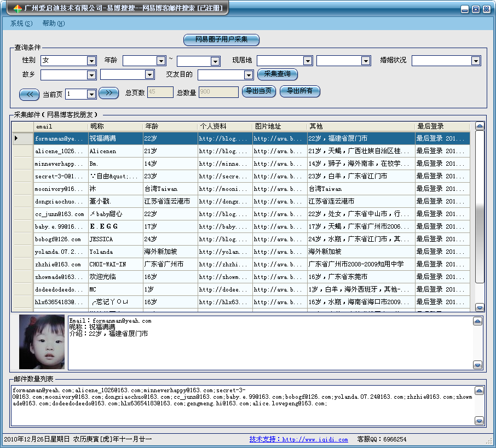Expand the second 现居地 dropdown
Image resolution: width=496 pixels, height=448 pixels.
point(366,60)
